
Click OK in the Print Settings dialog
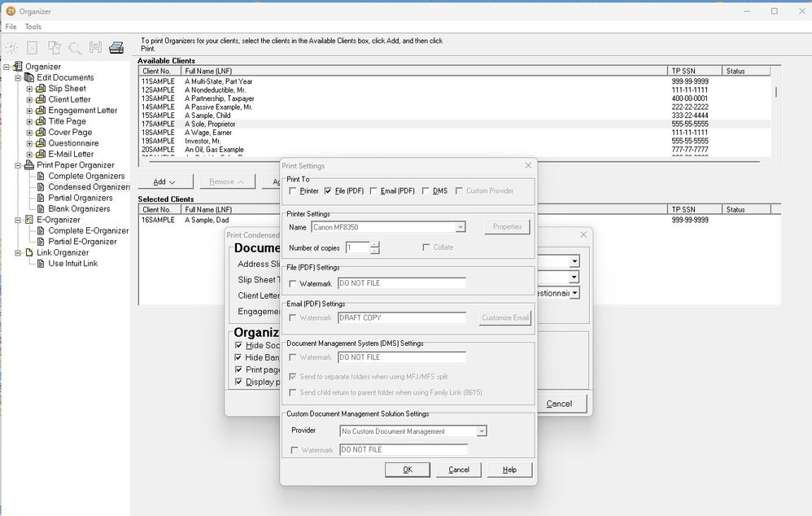[x=408, y=469]
